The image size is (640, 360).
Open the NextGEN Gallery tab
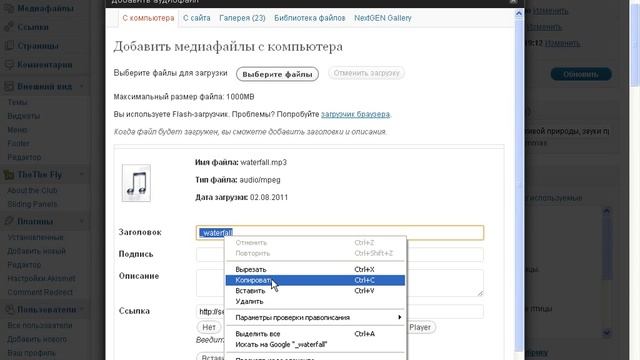(383, 18)
